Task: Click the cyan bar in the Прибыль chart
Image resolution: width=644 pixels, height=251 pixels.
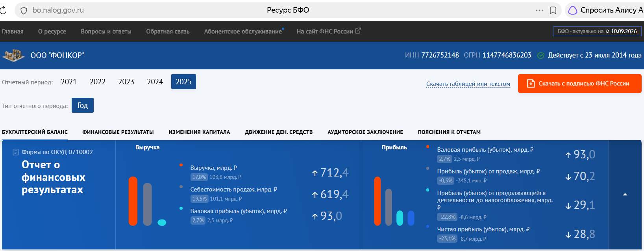Action: tap(400, 218)
